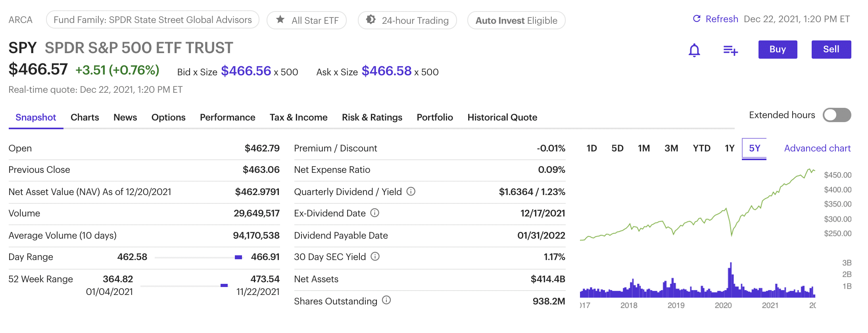Open the Charts tab
Viewport: 868px width, 333px height.
coord(85,117)
